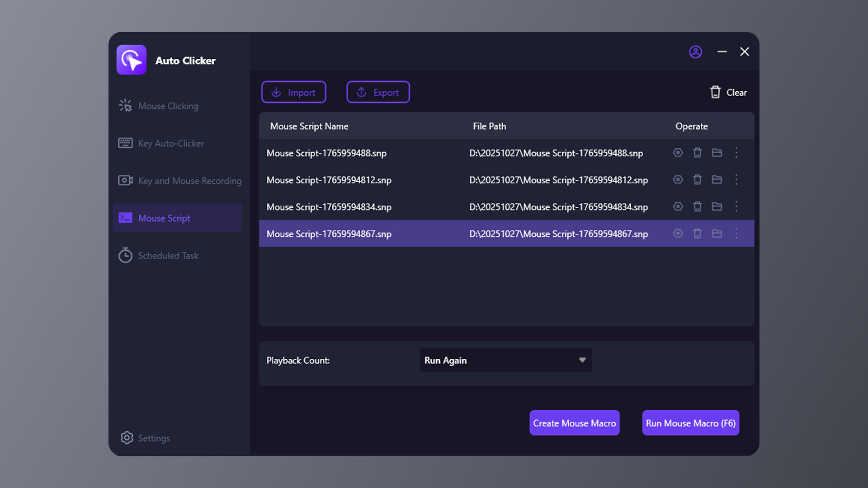Open folder location for Mouse Script-1765959488.snp

pyautogui.click(x=717, y=153)
